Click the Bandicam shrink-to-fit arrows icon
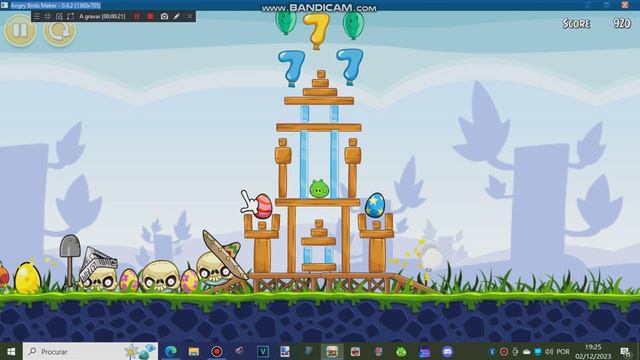This screenshot has height=360, width=640. click(x=48, y=16)
